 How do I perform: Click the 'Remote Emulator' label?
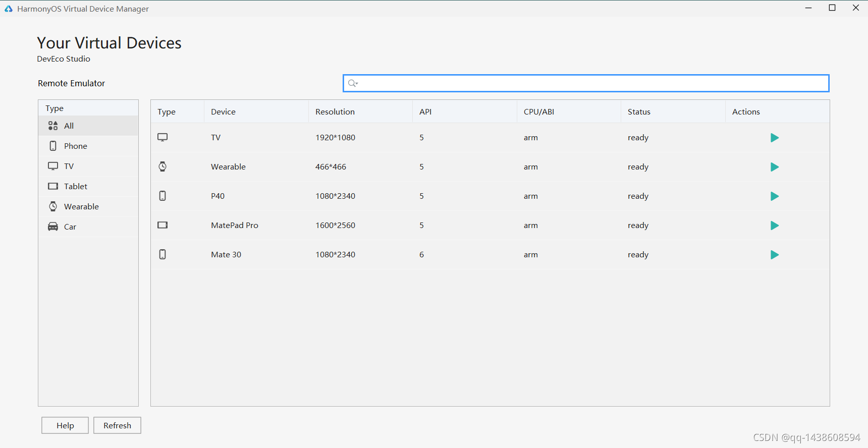[71, 83]
